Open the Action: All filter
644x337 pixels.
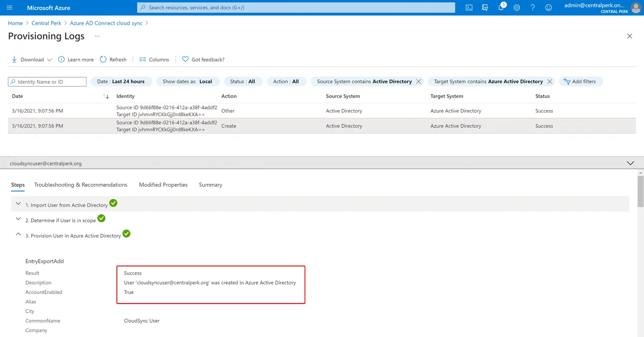coord(286,81)
